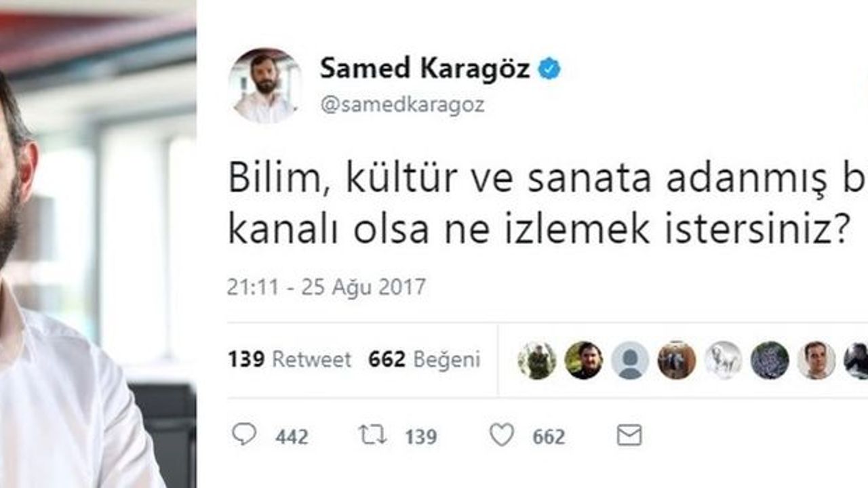868x488 pixels.
Task: Open first liker's avatar in row
Action: point(537,360)
